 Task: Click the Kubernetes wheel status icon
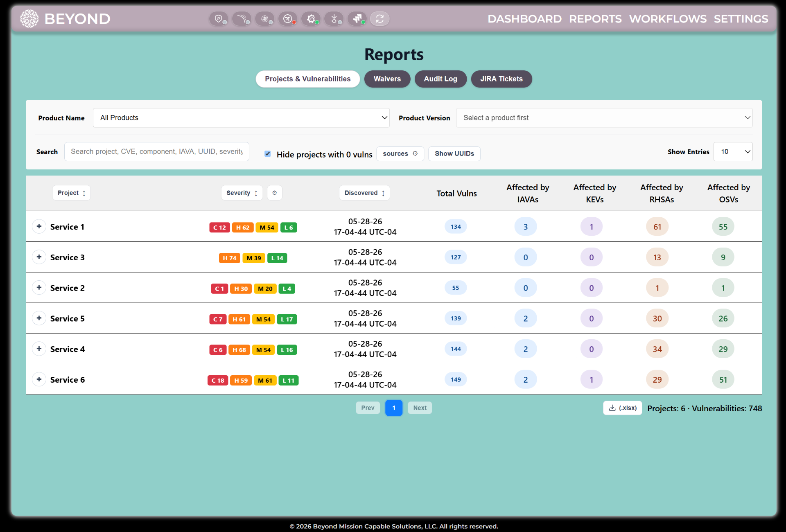coord(265,19)
